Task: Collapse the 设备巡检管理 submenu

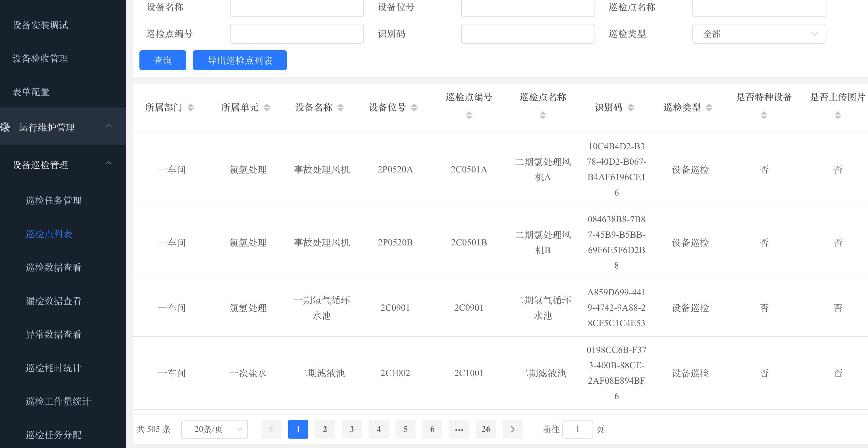Action: click(x=109, y=164)
